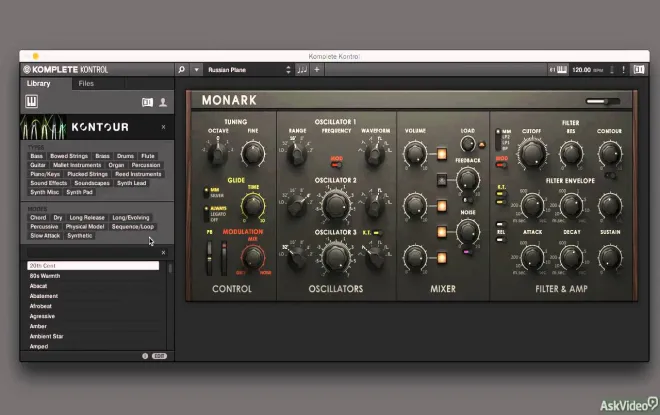Toggle the Feedback mixer on button
The image size is (660, 415).
pos(442,180)
